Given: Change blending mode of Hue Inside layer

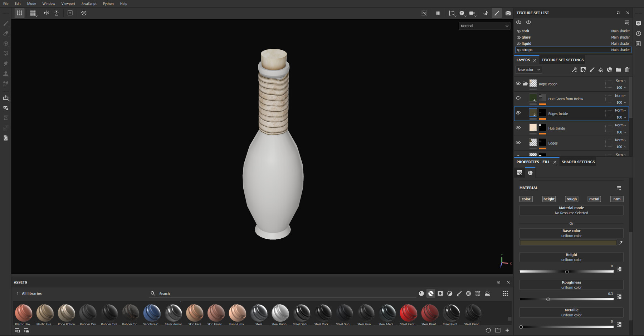Looking at the screenshot, I should [x=619, y=125].
